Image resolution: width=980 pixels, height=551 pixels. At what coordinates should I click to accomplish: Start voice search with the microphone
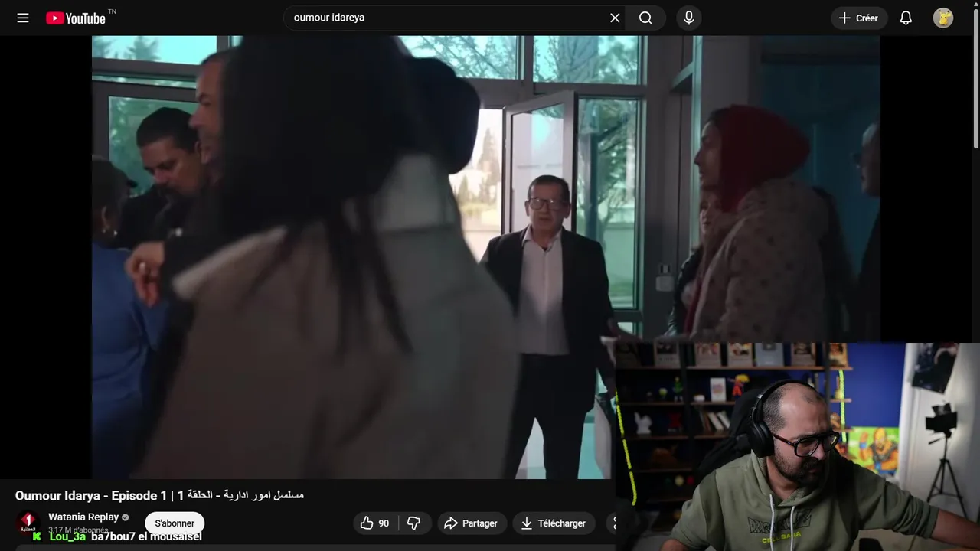[689, 18]
